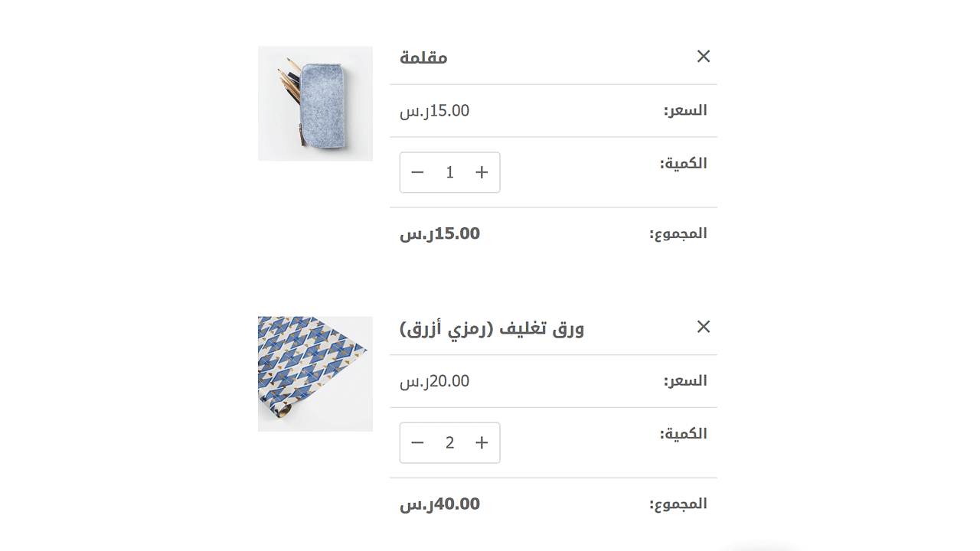Decrease مقلمة quantity with the minus icon
Image resolution: width=980 pixels, height=551 pixels.
pyautogui.click(x=417, y=172)
